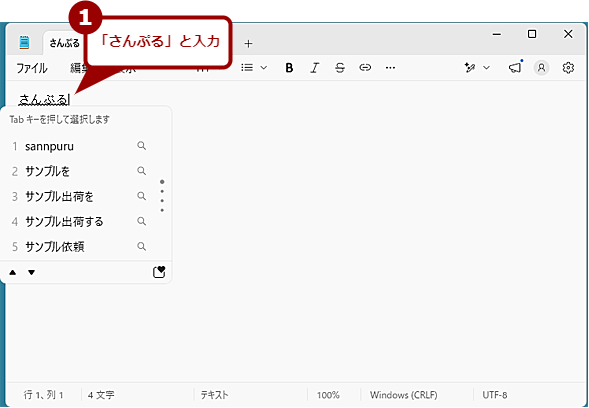Viewport: 589px width, 408px height.
Task: Go to previous candidate page up arrow
Action: coord(13,272)
